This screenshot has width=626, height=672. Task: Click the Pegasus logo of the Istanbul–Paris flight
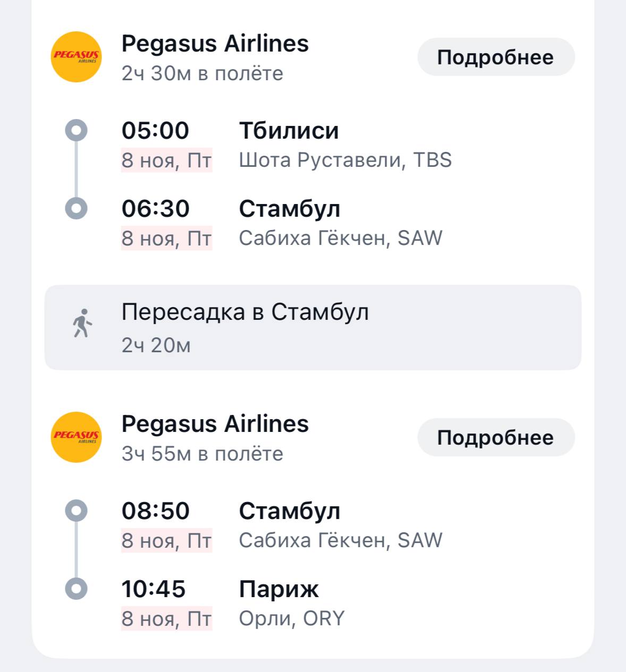point(76,437)
